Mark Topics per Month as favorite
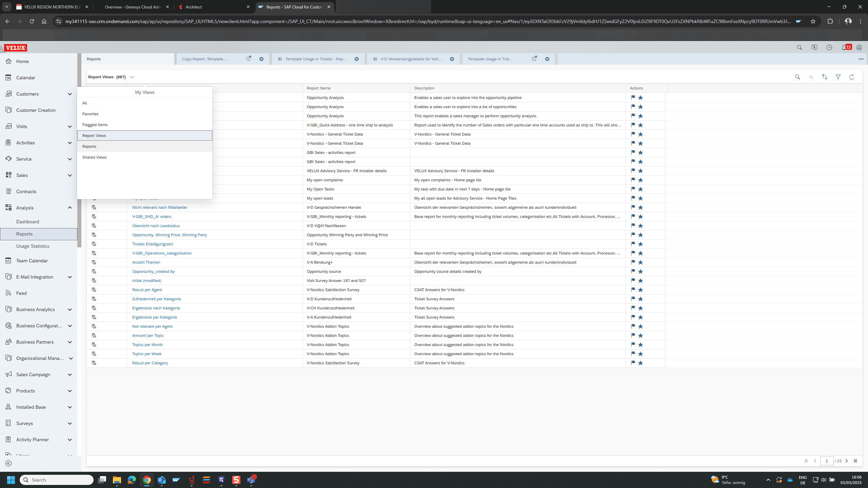The image size is (868, 488). (x=640, y=345)
